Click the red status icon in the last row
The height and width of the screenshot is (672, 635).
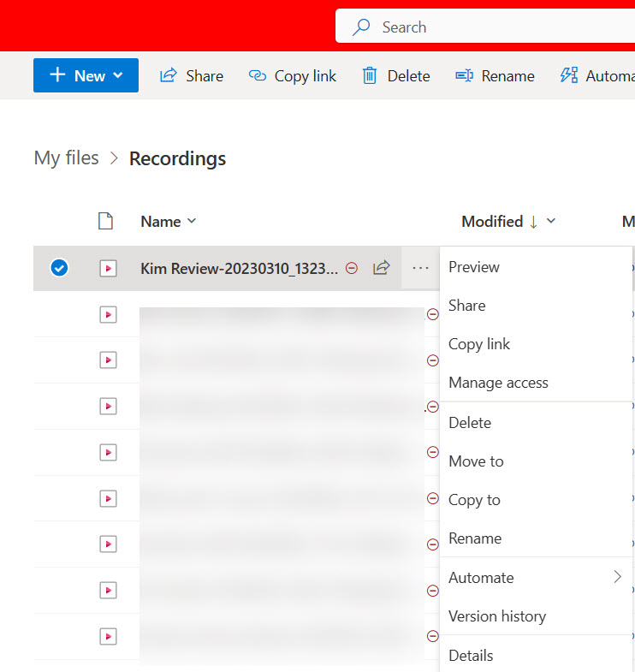pyautogui.click(x=433, y=636)
